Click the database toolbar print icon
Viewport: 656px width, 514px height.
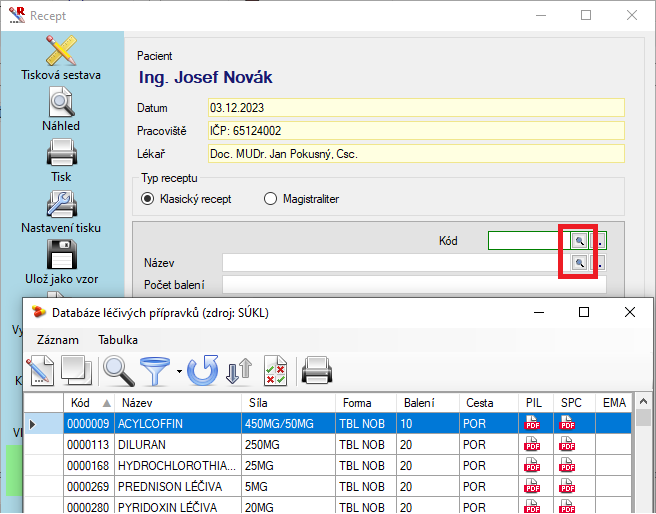[317, 371]
